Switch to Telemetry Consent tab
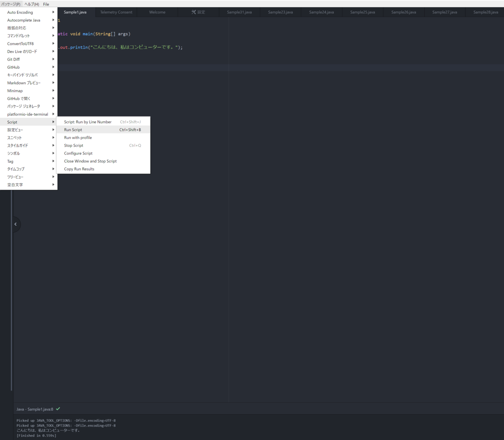This screenshot has height=440, width=504. (116, 12)
